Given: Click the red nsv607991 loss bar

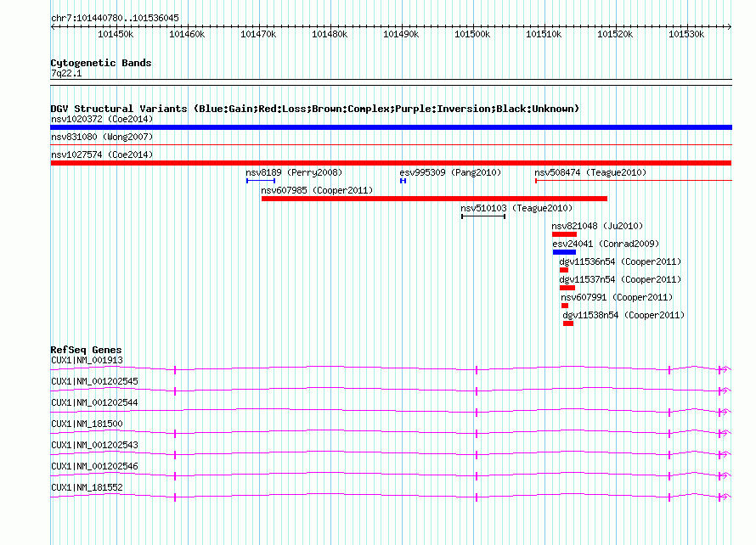Looking at the screenshot, I should coord(565,306).
